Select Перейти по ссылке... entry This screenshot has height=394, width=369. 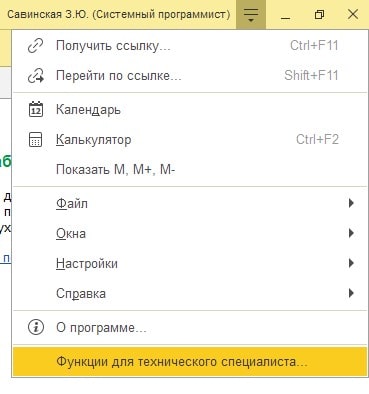(x=190, y=76)
